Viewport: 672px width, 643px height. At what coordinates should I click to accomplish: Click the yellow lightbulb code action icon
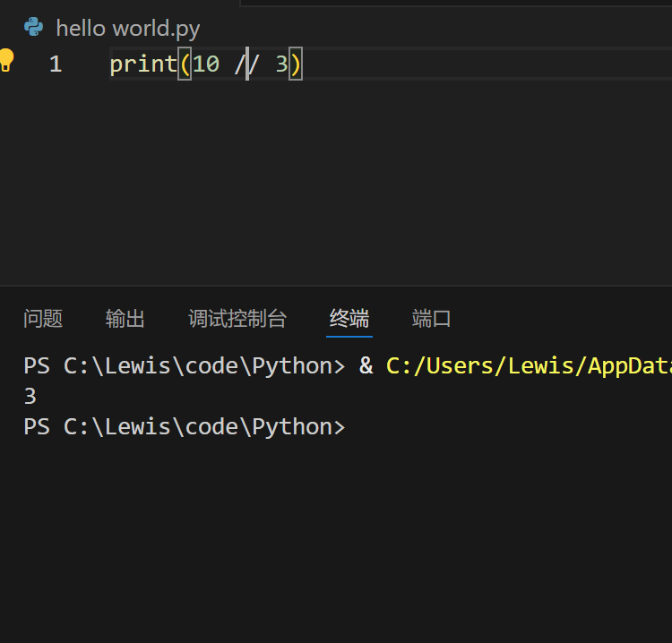click(x=6, y=60)
